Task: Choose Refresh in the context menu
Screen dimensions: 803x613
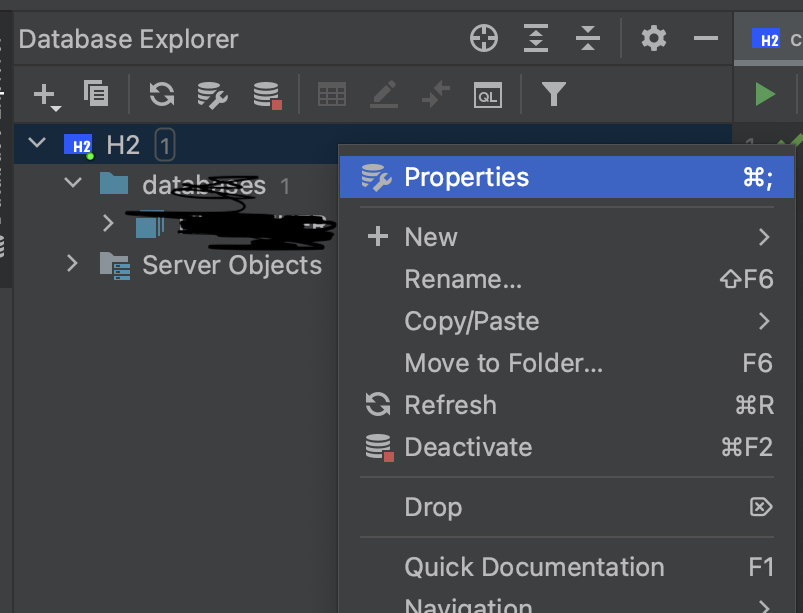Action: (x=567, y=405)
